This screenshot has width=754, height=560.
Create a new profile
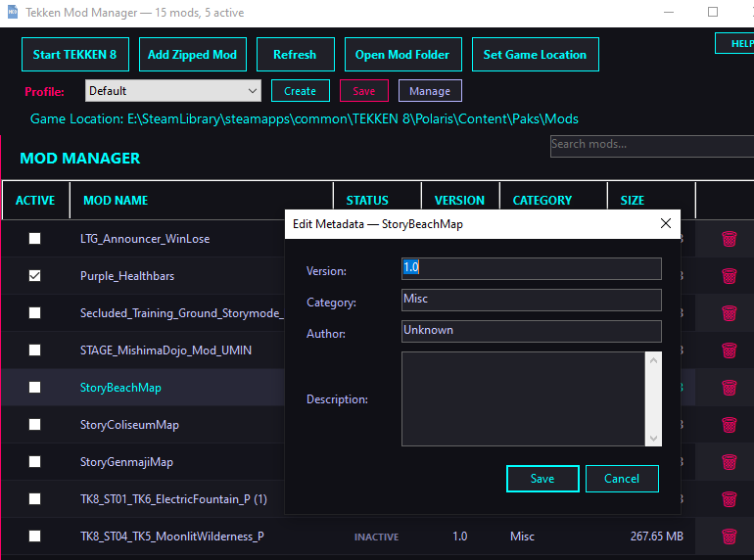coord(300,91)
